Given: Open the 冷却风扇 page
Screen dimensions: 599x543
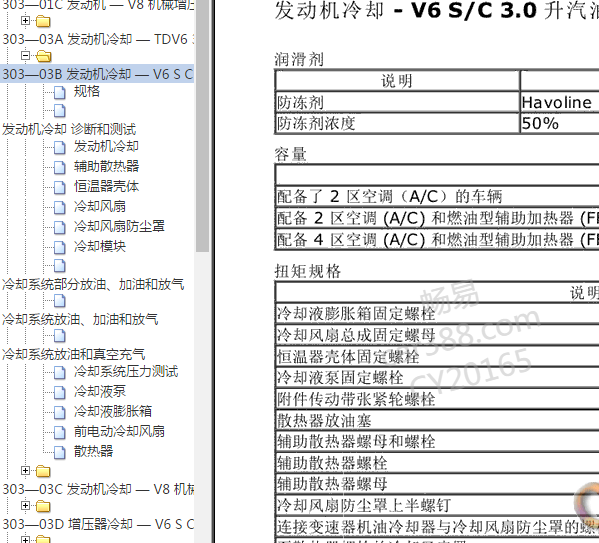Looking at the screenshot, I should pyautogui.click(x=100, y=206).
